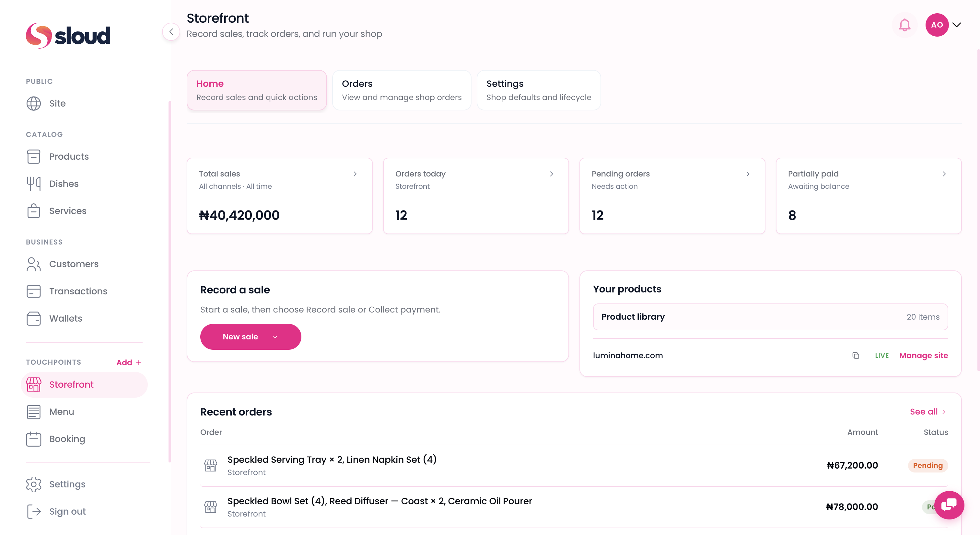Image resolution: width=980 pixels, height=535 pixels.
Task: Click the Services sidebar label
Action: 68,211
